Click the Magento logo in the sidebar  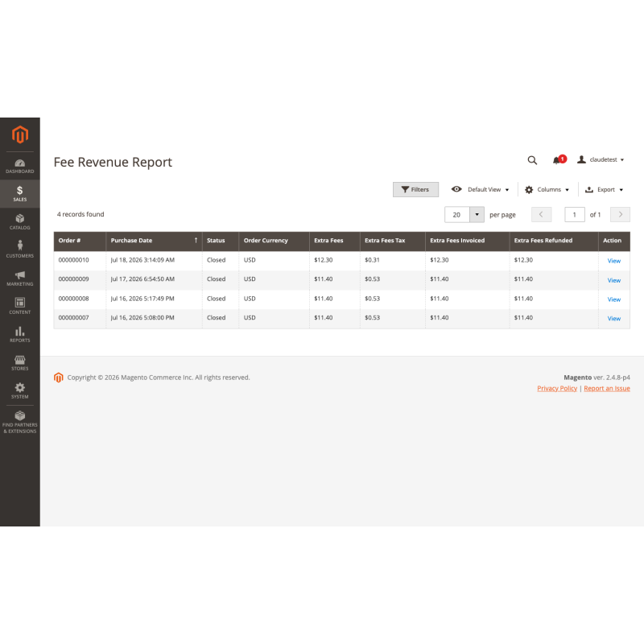[19, 134]
